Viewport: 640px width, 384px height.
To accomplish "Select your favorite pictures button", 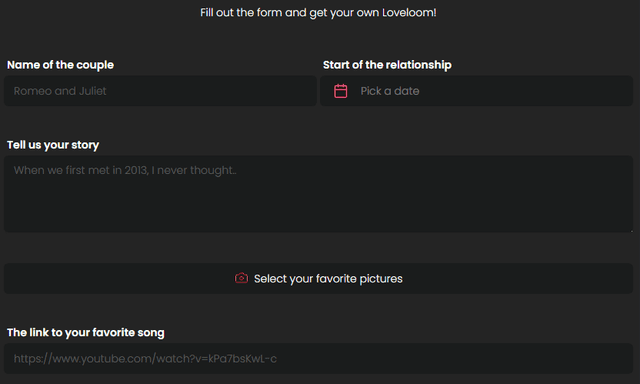I will [318, 278].
